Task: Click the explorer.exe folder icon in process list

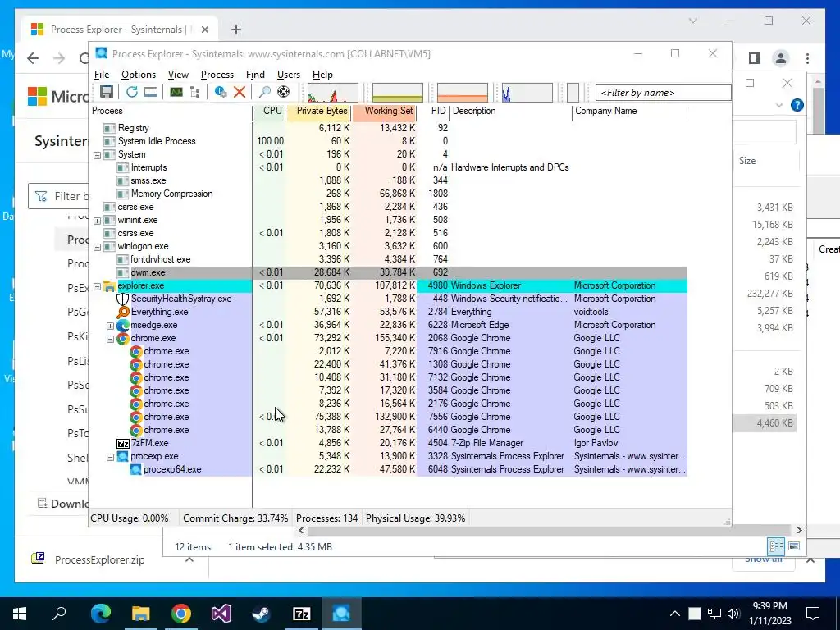Action: pos(109,286)
